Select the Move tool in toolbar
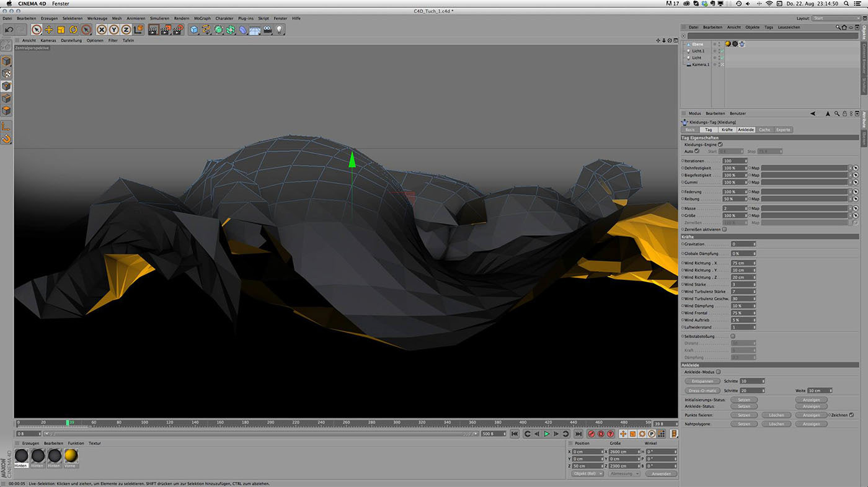 [x=49, y=29]
